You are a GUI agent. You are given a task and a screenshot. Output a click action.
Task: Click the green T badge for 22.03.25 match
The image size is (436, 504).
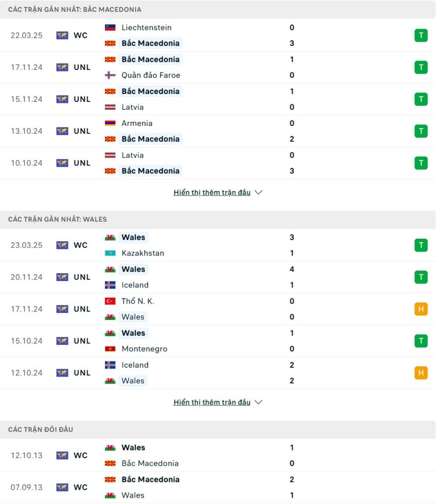(x=421, y=35)
